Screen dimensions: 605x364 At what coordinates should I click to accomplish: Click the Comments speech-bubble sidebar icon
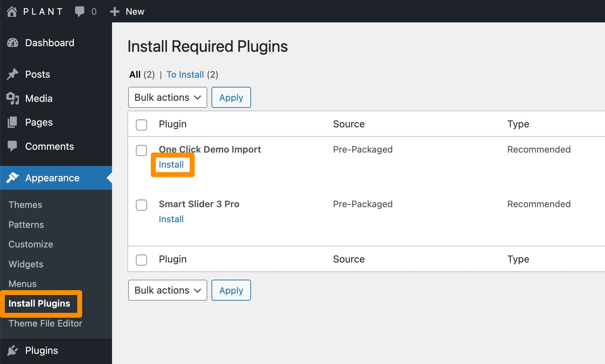13,146
